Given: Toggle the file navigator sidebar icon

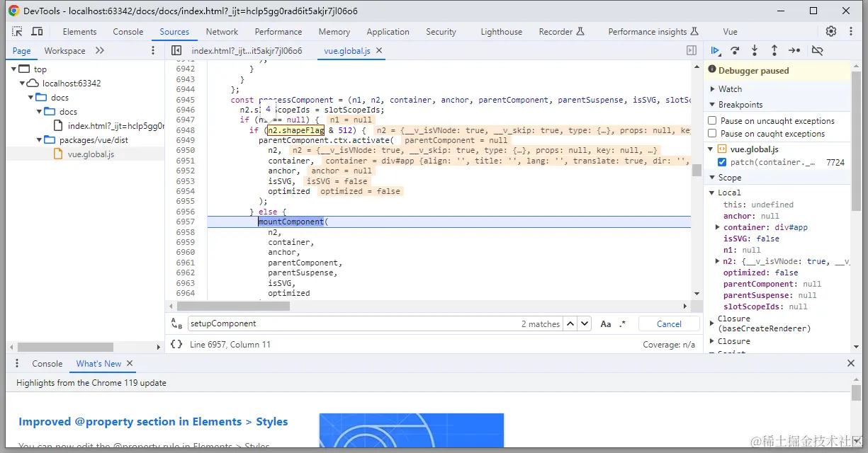Looking at the screenshot, I should click(176, 51).
